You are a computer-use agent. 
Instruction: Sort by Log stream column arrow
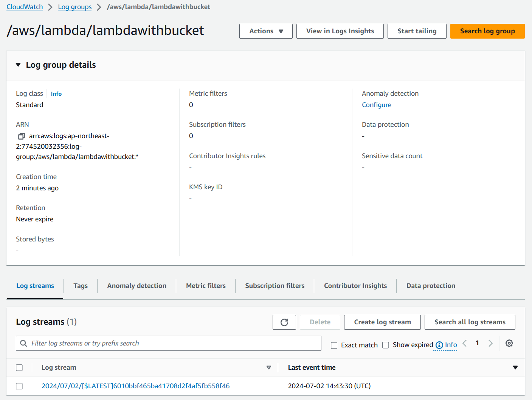pyautogui.click(x=269, y=367)
